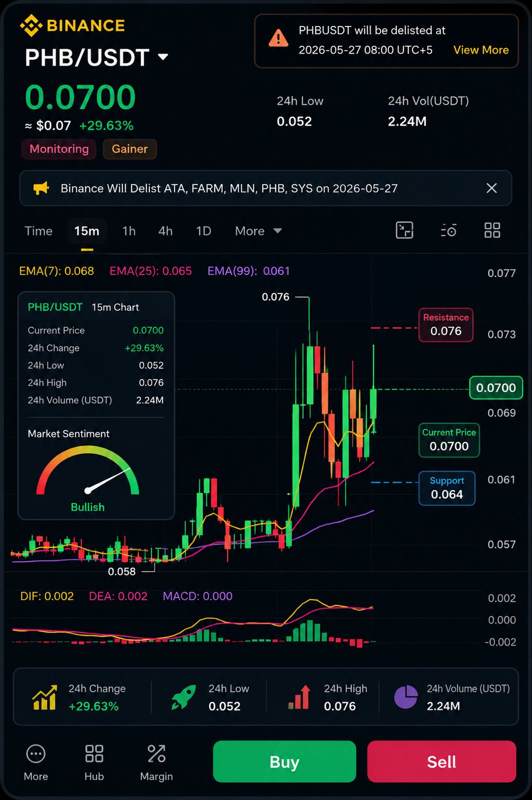
Task: Select the 4h interval tab
Action: pyautogui.click(x=165, y=231)
